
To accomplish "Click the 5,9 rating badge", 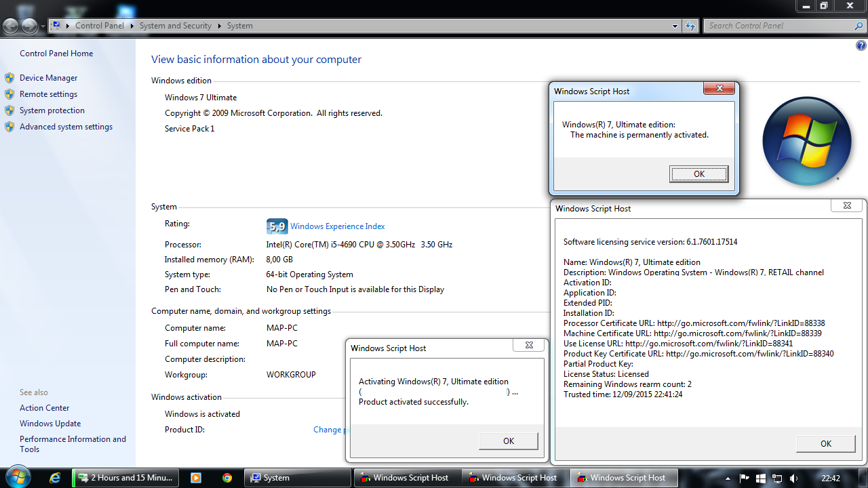I will pos(277,226).
